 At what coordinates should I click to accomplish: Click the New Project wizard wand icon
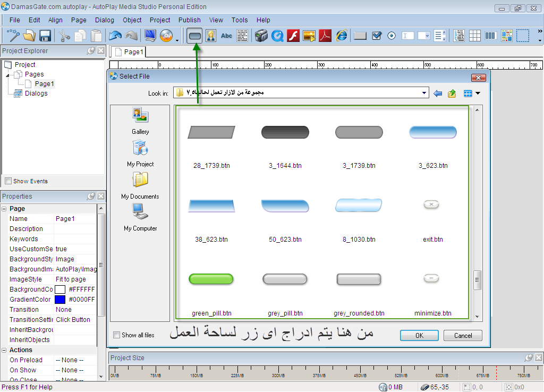13,36
